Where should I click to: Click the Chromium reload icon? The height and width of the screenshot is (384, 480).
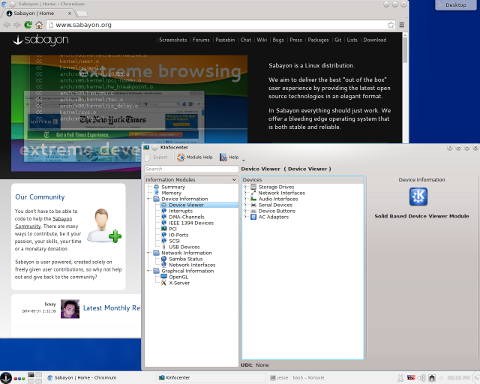click(28, 25)
